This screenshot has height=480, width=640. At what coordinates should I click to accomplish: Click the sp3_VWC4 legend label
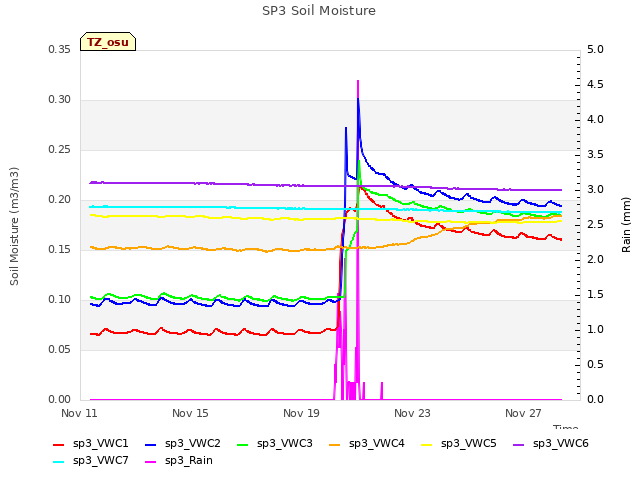click(x=376, y=443)
